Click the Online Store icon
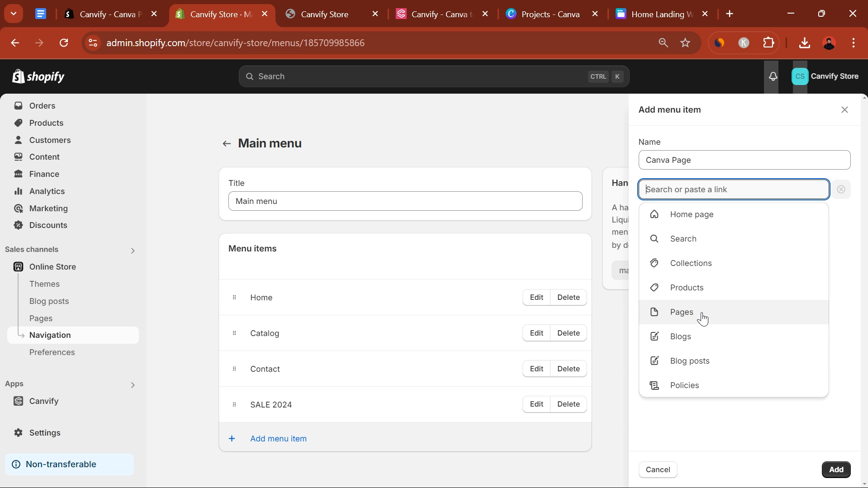 click(18, 267)
